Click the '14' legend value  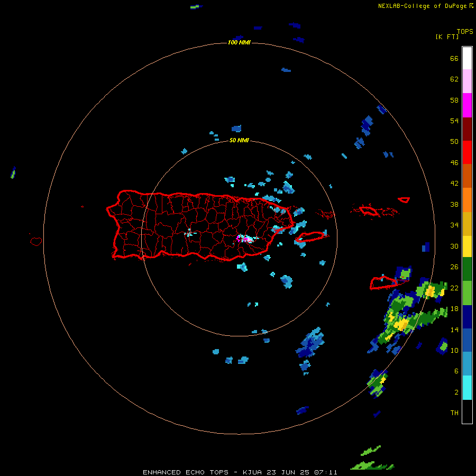coord(454,329)
